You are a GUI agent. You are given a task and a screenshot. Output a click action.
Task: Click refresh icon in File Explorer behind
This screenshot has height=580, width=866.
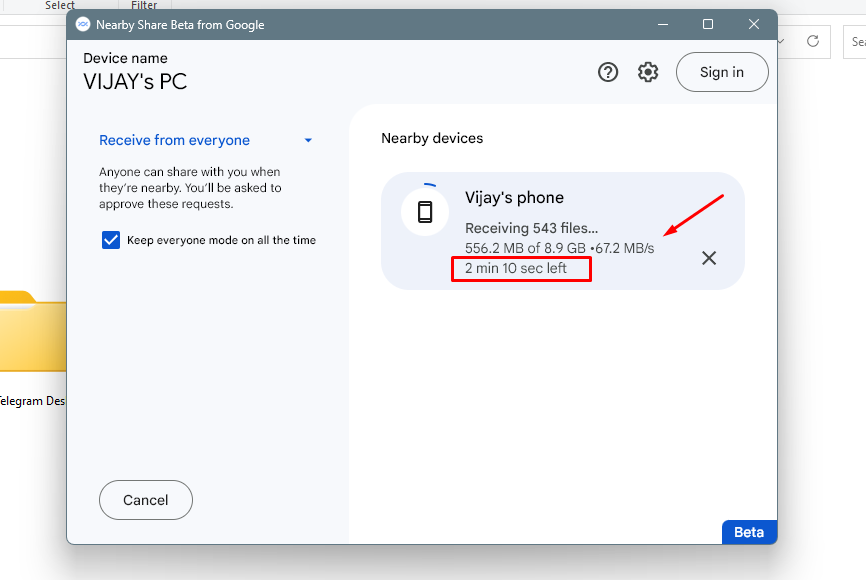tap(812, 41)
